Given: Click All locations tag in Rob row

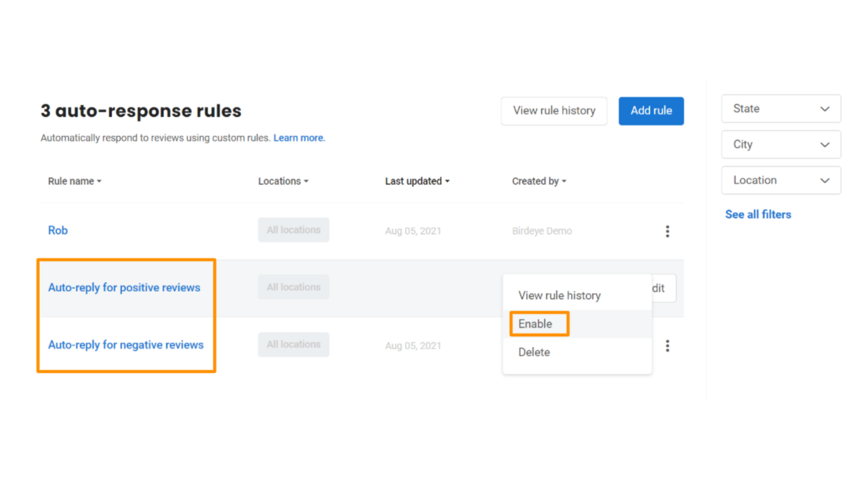Looking at the screenshot, I should point(293,230).
